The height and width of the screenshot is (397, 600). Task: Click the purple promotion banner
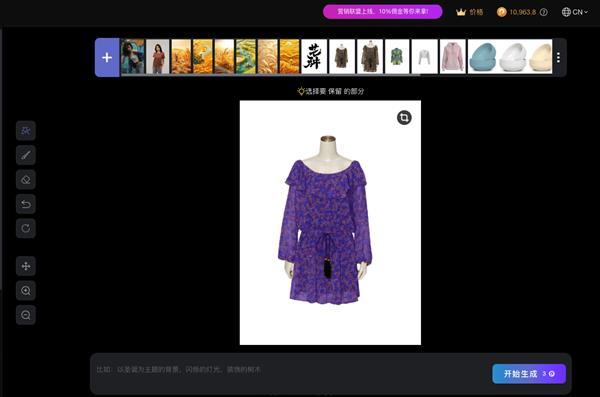383,11
